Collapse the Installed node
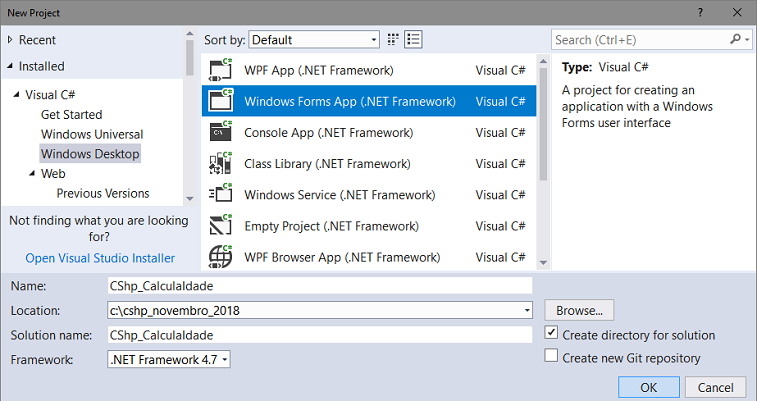 10,66
